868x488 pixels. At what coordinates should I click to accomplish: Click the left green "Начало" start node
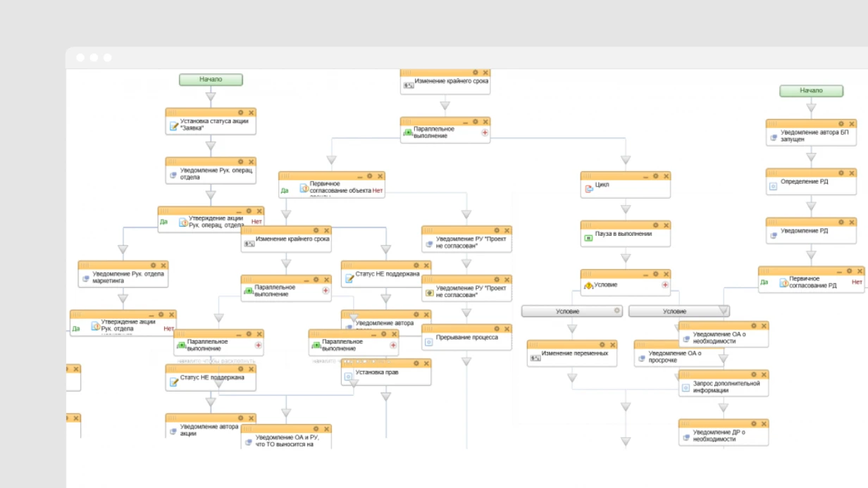pos(211,80)
